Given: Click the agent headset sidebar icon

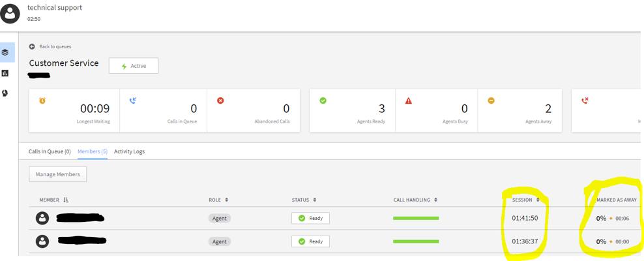Looking at the screenshot, I should [6, 93].
